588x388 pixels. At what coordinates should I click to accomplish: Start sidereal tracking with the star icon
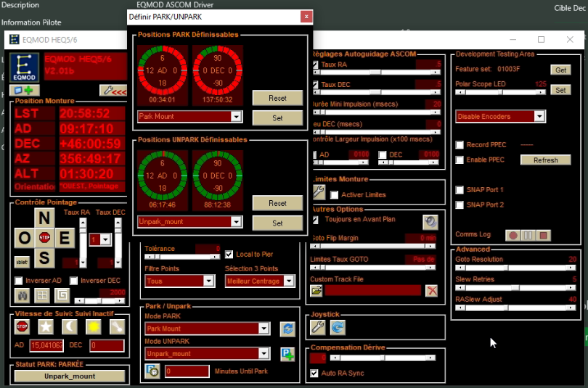(x=46, y=327)
